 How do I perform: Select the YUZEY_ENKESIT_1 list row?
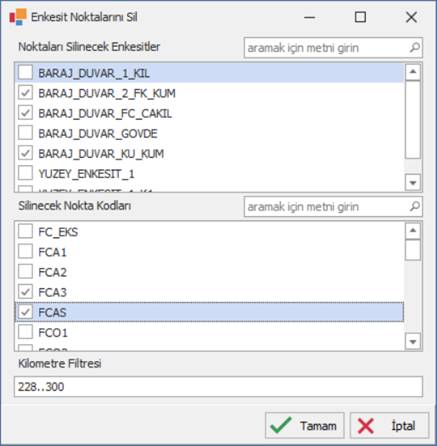[x=209, y=173]
